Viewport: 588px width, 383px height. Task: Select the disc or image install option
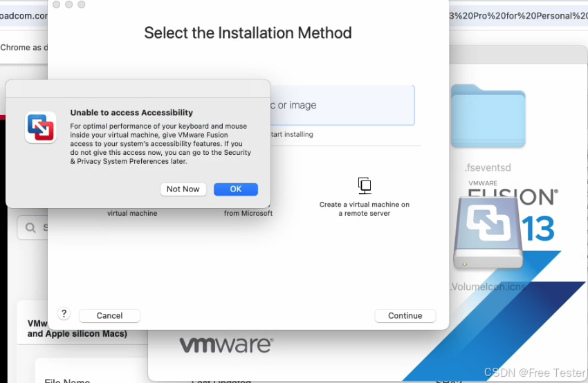click(x=342, y=105)
